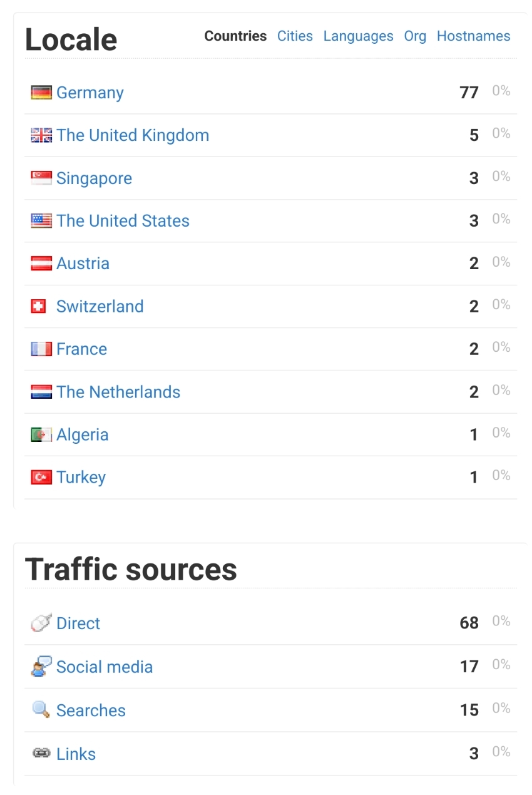Click the Algeria flag icon

(x=41, y=434)
